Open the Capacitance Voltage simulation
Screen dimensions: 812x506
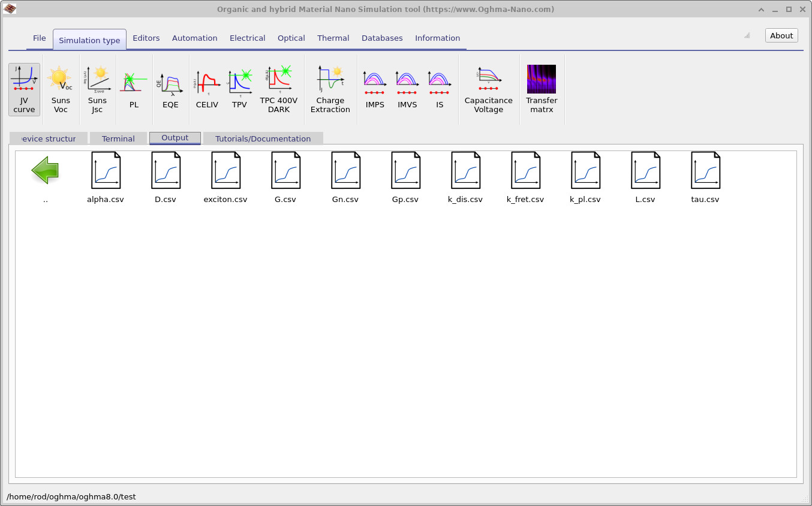[488, 89]
